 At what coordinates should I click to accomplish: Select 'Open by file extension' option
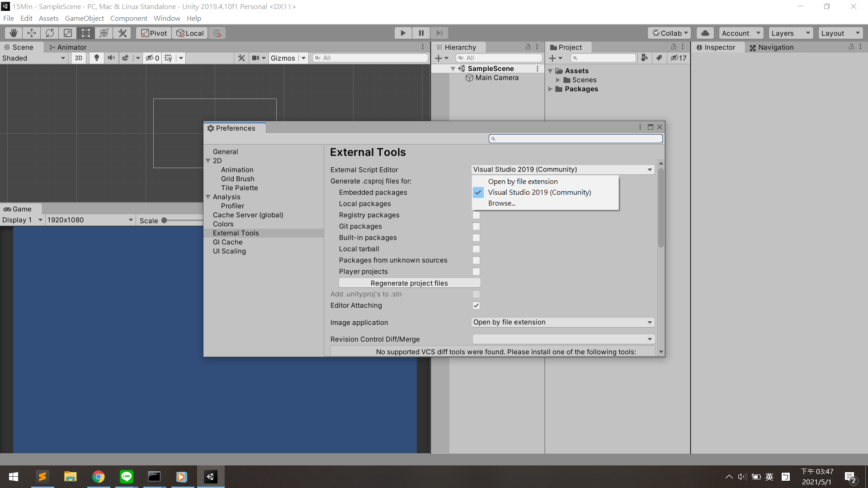pos(523,181)
